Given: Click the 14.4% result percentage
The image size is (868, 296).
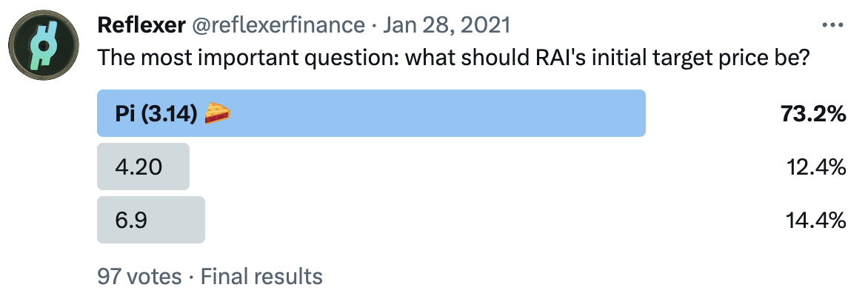Looking at the screenshot, I should 816,221.
